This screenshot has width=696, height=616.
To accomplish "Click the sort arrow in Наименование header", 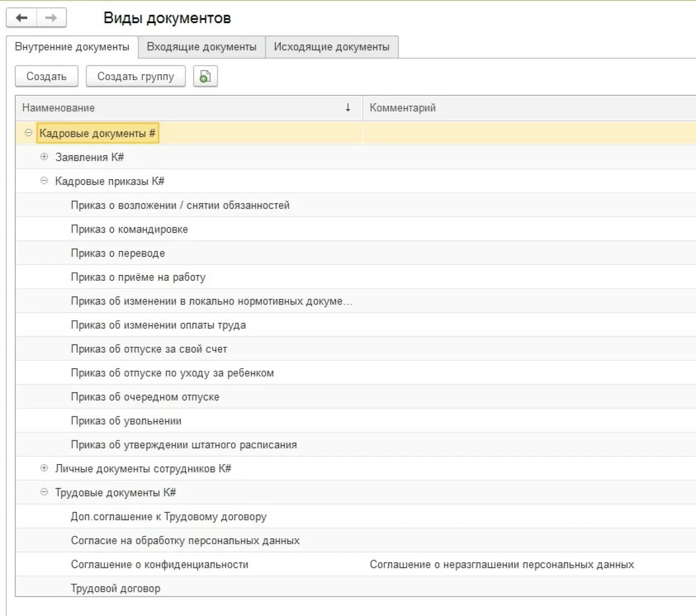I will coord(348,107).
